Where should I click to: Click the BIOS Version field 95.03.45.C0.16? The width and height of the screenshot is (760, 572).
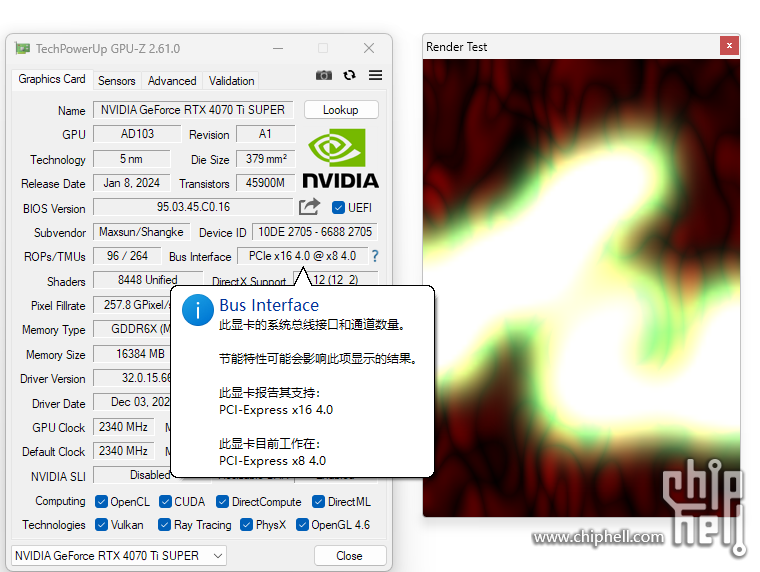[193, 207]
